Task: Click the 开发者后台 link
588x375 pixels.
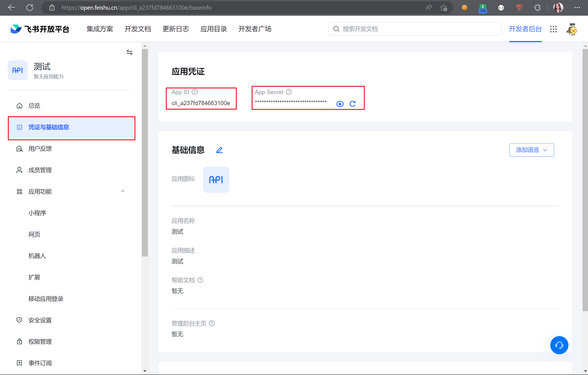Action: [525, 29]
